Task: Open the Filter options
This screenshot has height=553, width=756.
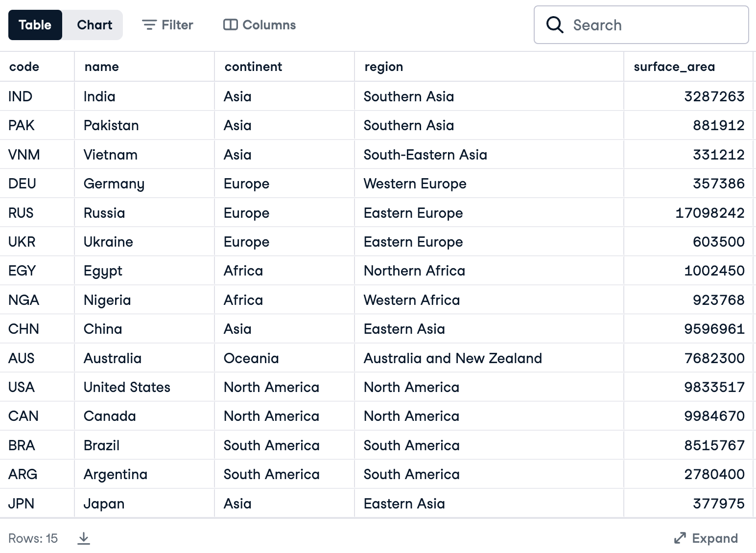Action: point(167,25)
